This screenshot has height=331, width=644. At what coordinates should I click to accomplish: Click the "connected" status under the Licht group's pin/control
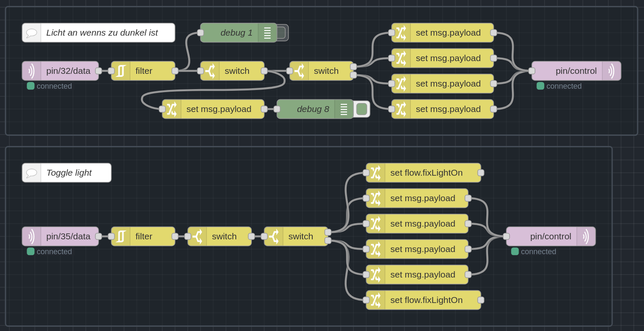pyautogui.click(x=564, y=86)
